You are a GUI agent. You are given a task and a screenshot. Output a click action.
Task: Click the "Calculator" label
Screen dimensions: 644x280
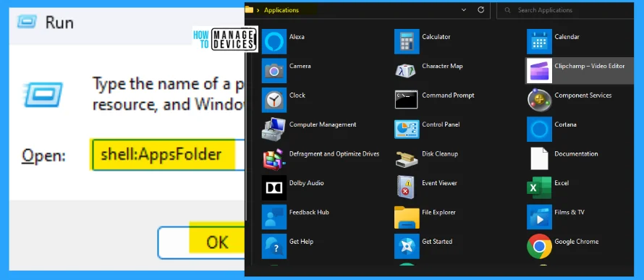tap(436, 37)
